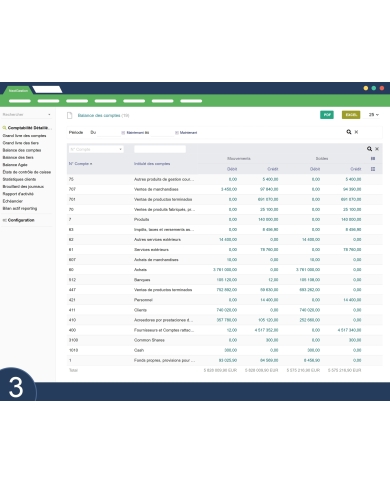Select the Services extérieurs row for account 61

click(225, 249)
